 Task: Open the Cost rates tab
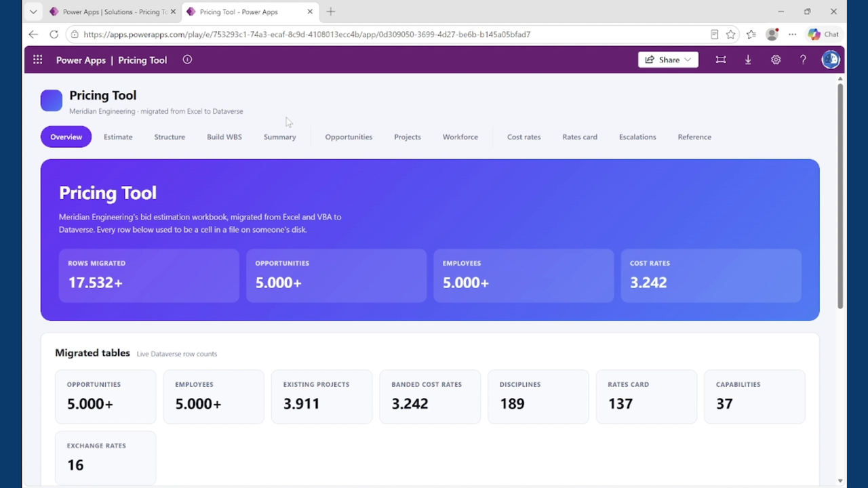coord(524,137)
